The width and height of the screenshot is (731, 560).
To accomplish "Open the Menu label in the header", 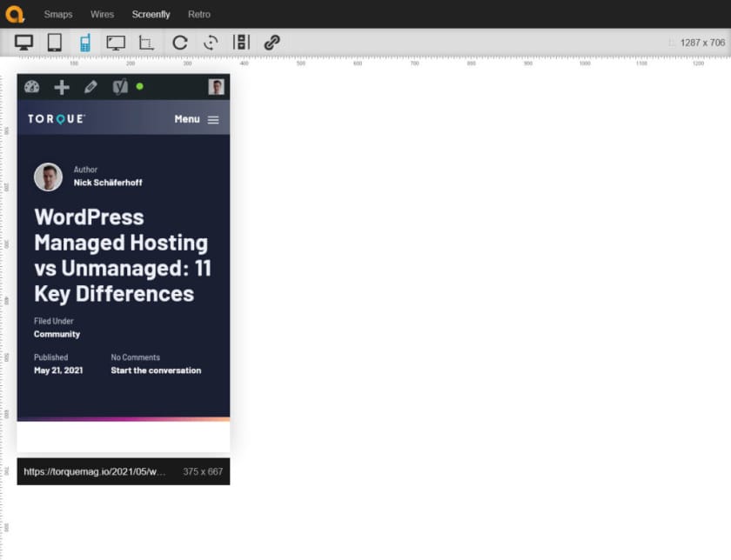I will [187, 119].
